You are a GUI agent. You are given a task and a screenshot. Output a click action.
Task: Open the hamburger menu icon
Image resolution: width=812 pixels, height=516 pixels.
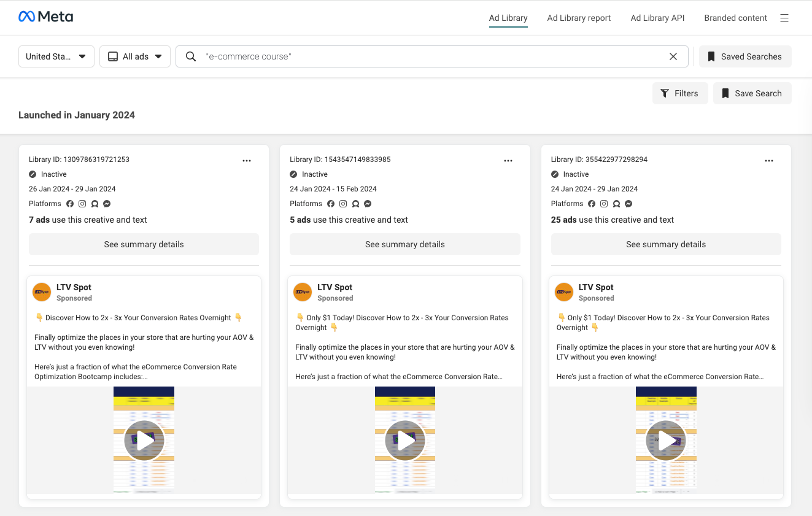pos(784,18)
